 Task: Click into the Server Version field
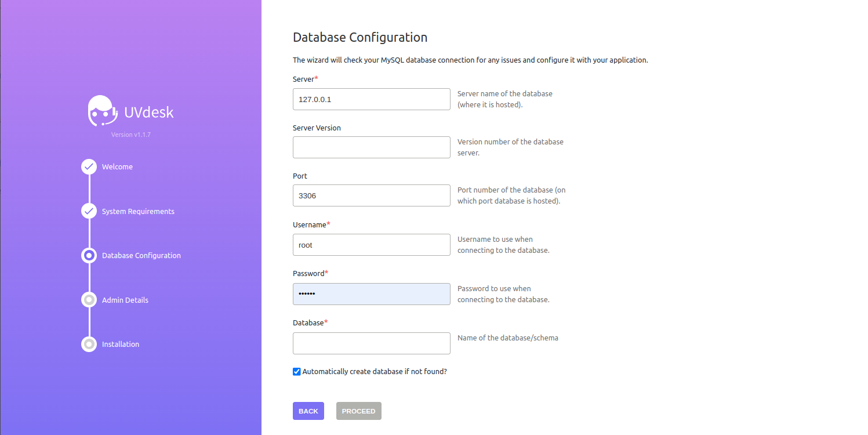coord(372,147)
